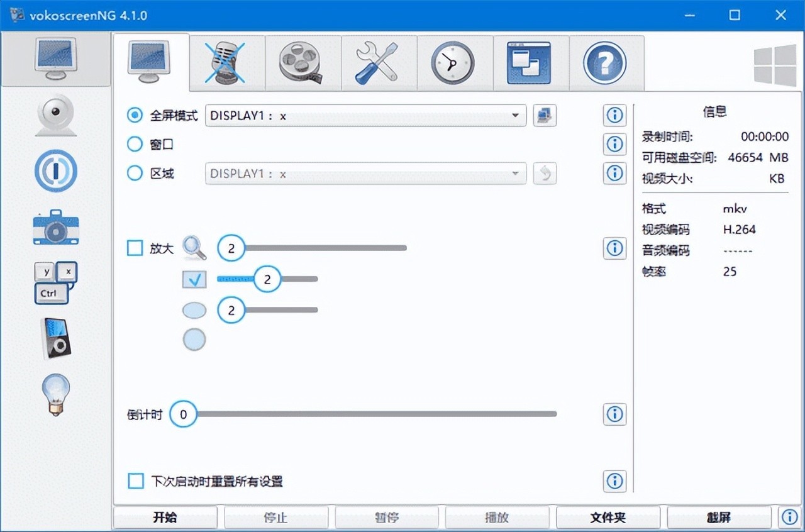Open the keyboard shortcut section with Ctrl keys

click(x=56, y=282)
